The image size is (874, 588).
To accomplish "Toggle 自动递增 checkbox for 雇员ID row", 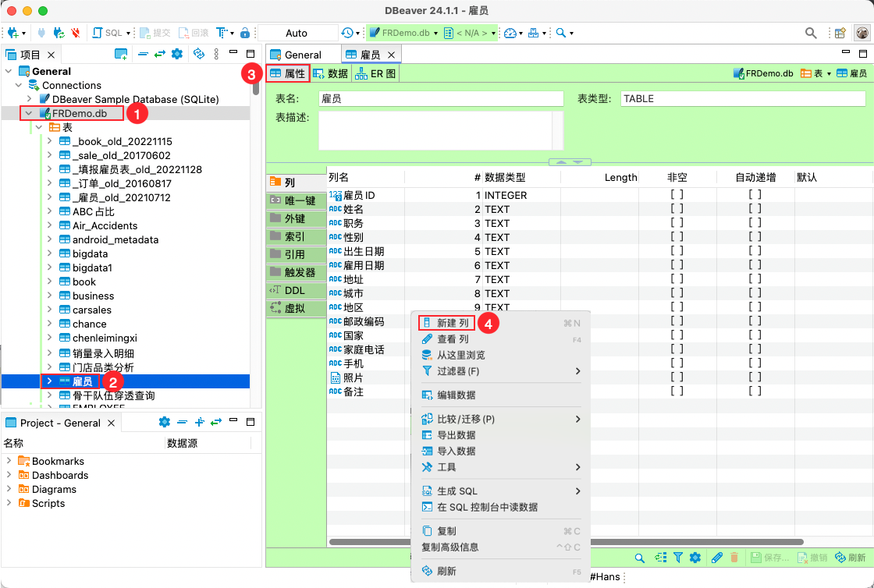I will [x=755, y=195].
